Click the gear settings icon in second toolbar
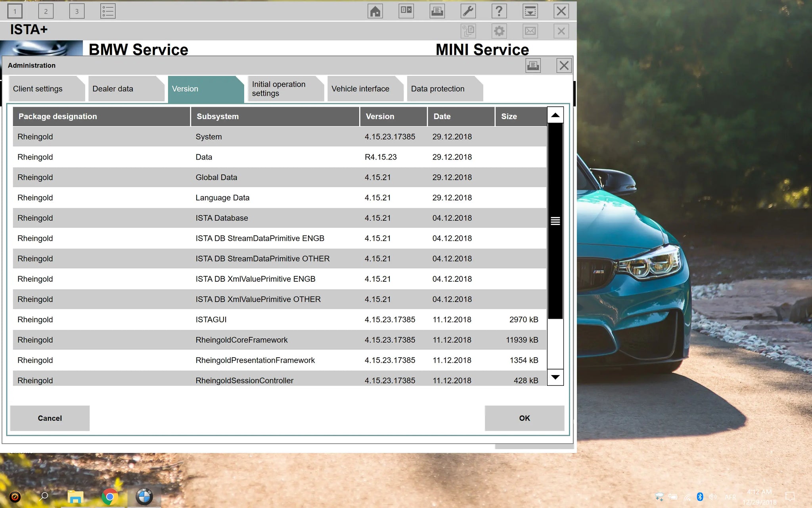The width and height of the screenshot is (812, 508). tap(499, 31)
